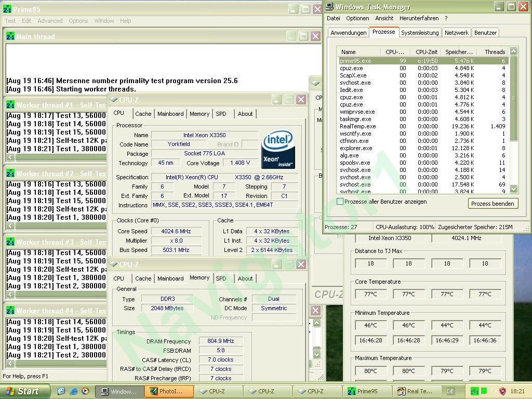
Task: Open Herunterfahren menu in Task-Manager
Action: (419, 18)
